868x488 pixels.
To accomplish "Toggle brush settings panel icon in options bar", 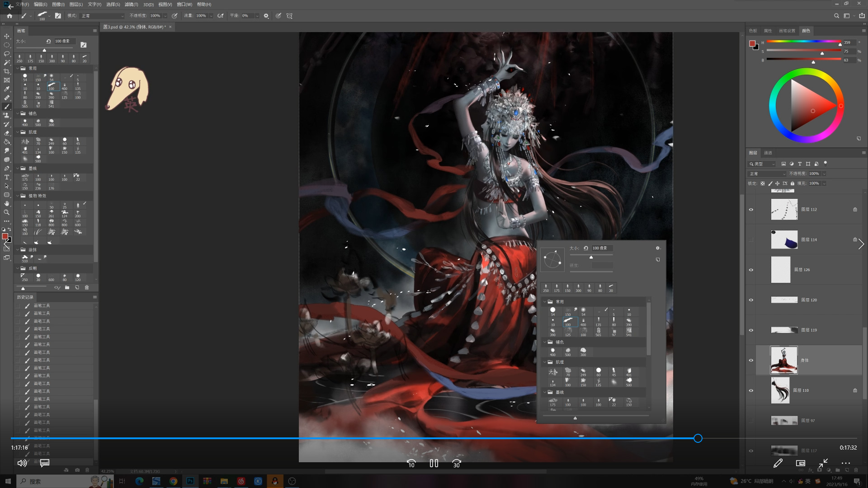I will coord(58,16).
